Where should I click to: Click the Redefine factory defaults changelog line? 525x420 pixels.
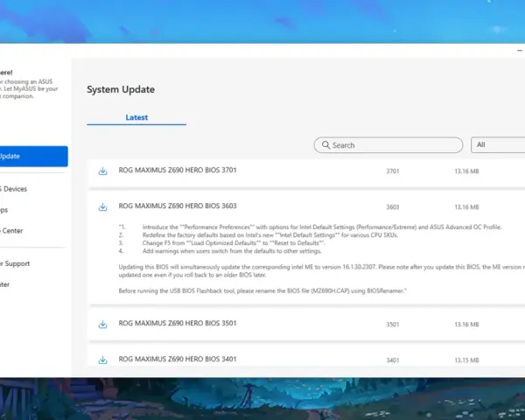pyautogui.click(x=258, y=235)
